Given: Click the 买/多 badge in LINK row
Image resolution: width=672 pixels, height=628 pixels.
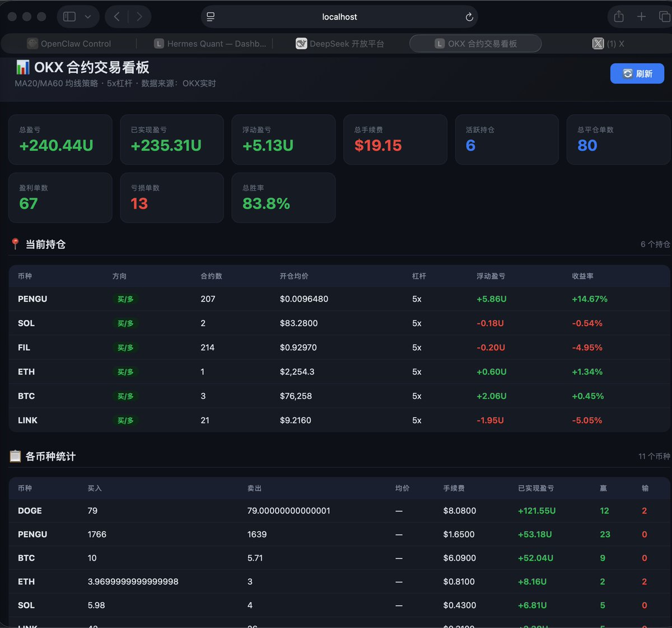Looking at the screenshot, I should click(125, 420).
